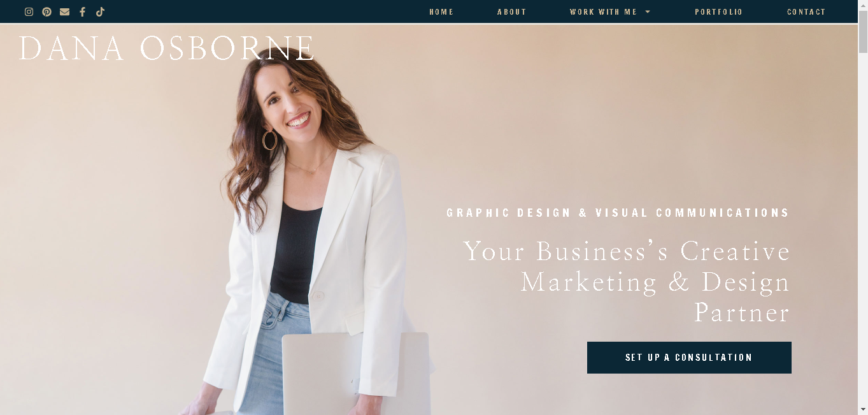The width and height of the screenshot is (868, 415).
Task: Open the Contact page
Action: [806, 12]
